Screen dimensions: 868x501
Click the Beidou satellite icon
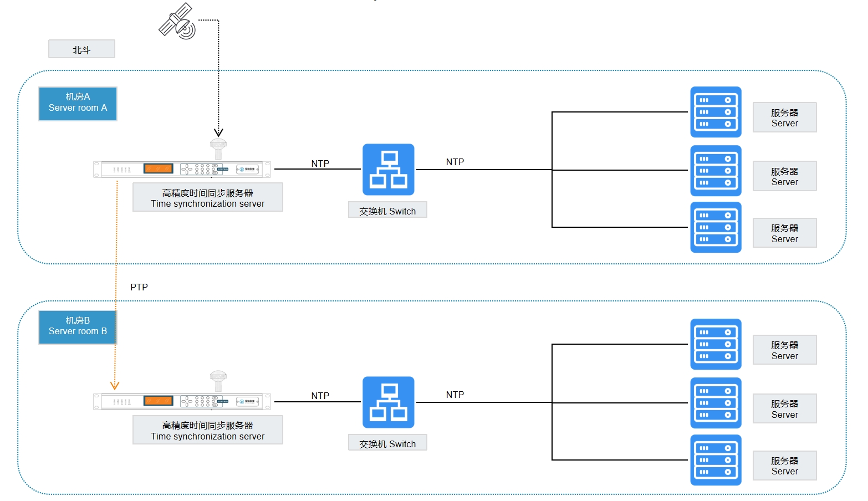click(177, 22)
